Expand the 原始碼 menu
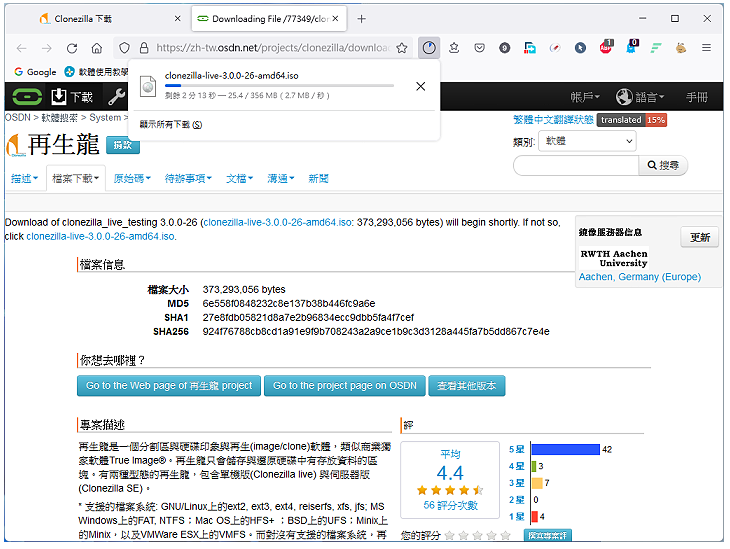Screen dimensions: 730x549 tap(132, 178)
